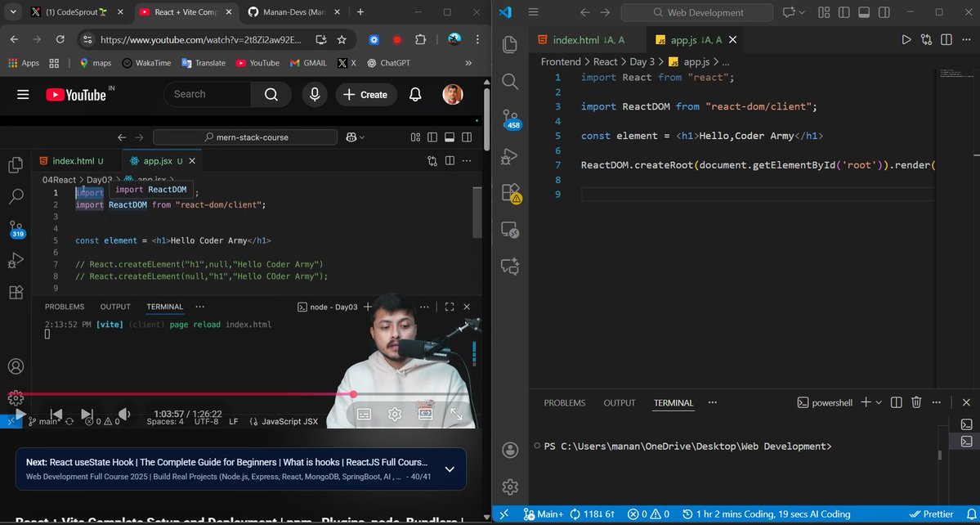Toggle captions on the video player
The image size is (980, 525).
(363, 414)
